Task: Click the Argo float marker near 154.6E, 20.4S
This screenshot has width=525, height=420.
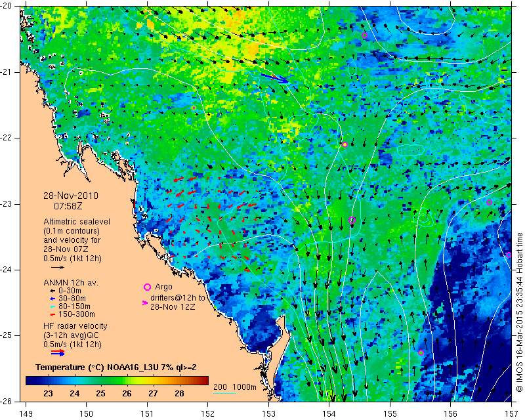Action: [x=365, y=35]
